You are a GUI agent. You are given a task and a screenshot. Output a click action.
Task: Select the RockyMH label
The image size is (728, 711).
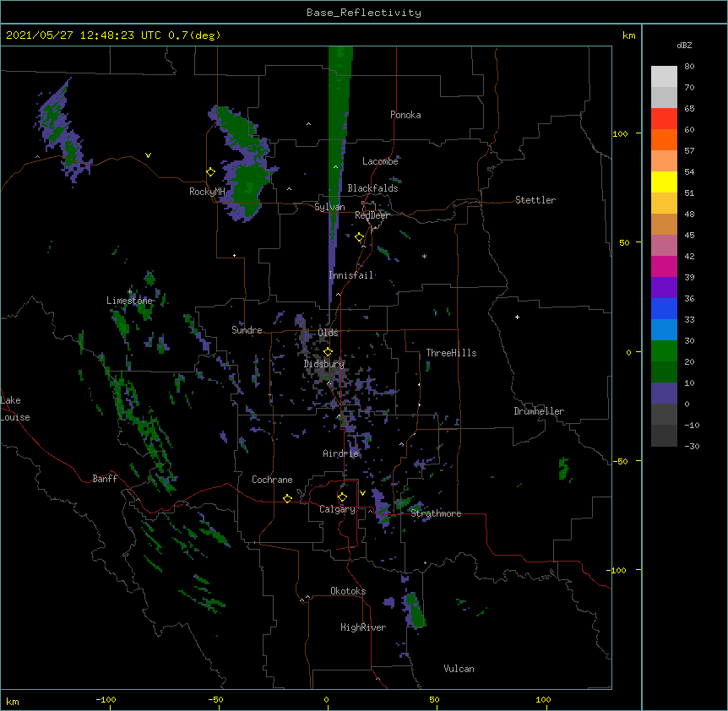207,192
